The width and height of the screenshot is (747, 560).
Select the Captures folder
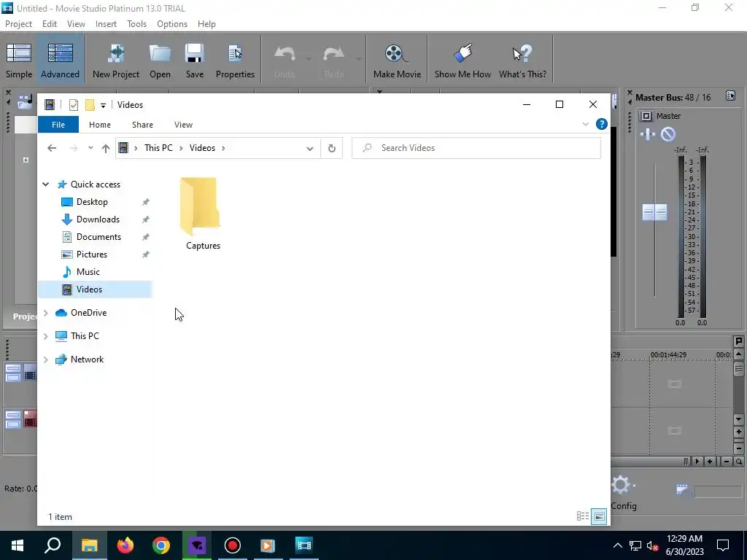point(203,214)
